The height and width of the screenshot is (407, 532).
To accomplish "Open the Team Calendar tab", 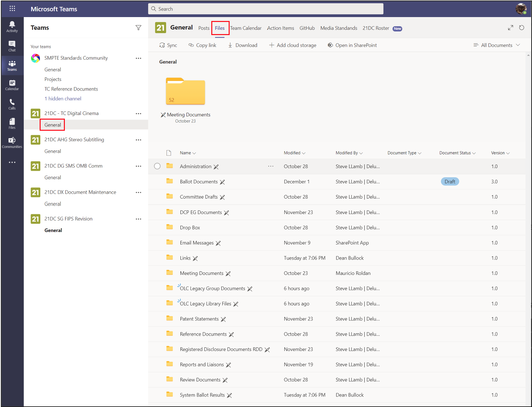I will pyautogui.click(x=246, y=28).
